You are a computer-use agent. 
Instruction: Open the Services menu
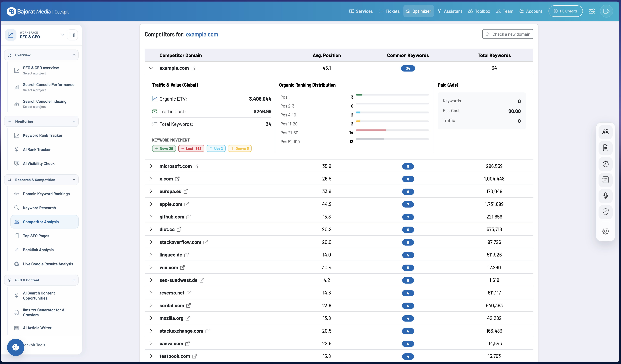(x=361, y=11)
